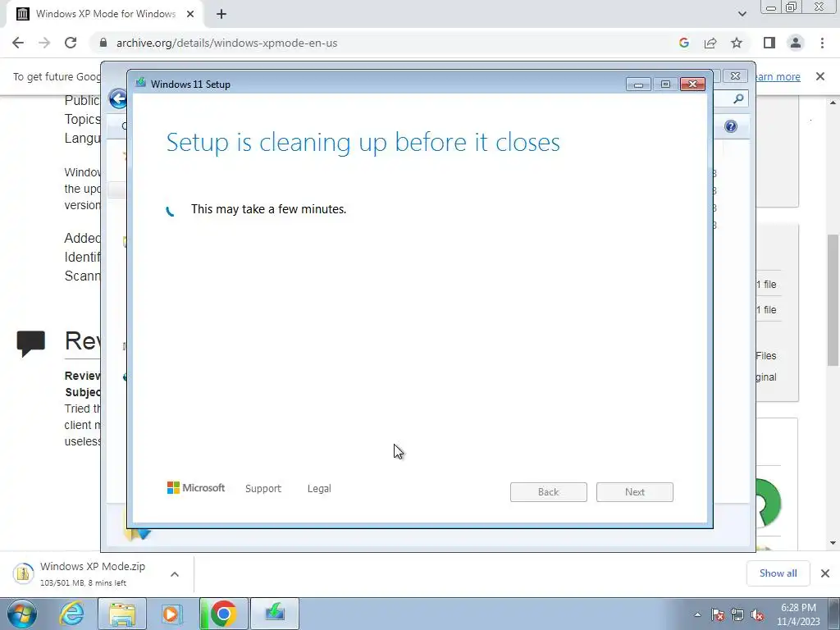Open Chrome side panel
The height and width of the screenshot is (630, 840).
coord(769,43)
